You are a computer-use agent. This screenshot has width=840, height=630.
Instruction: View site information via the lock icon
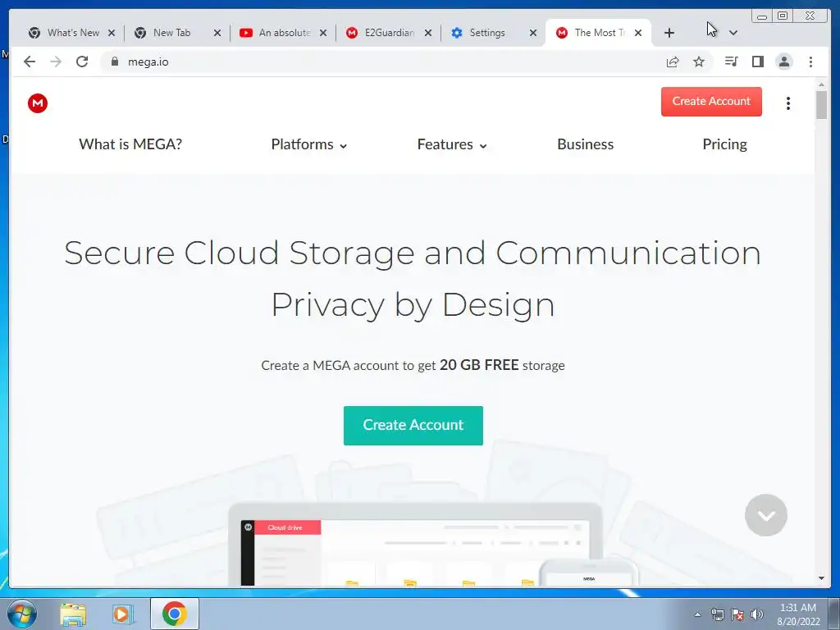114,62
